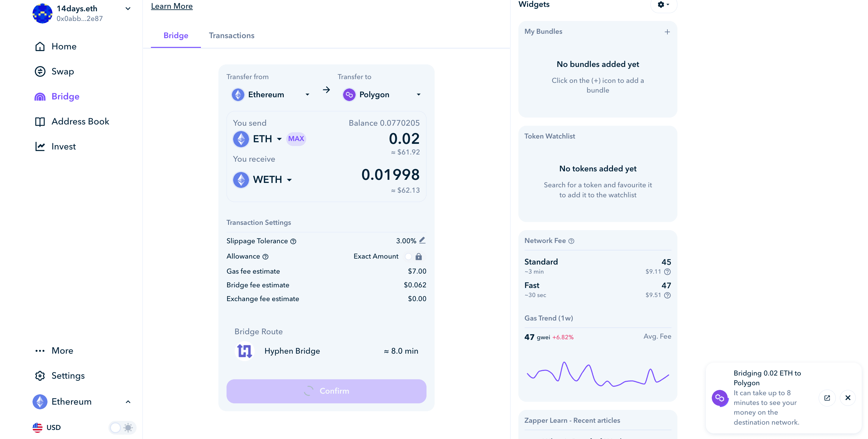Open the Widgets settings gear dropdown
868x439 pixels.
[x=663, y=5]
